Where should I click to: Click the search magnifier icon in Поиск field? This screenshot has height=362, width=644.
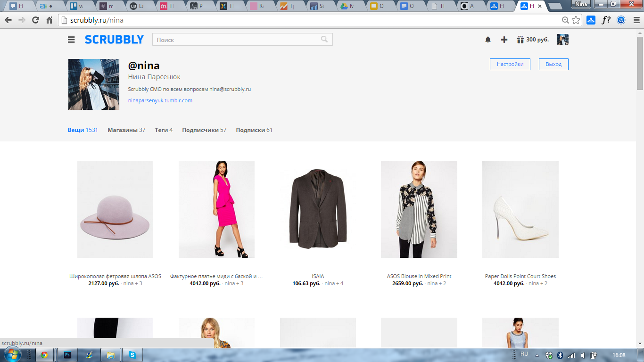pyautogui.click(x=324, y=39)
